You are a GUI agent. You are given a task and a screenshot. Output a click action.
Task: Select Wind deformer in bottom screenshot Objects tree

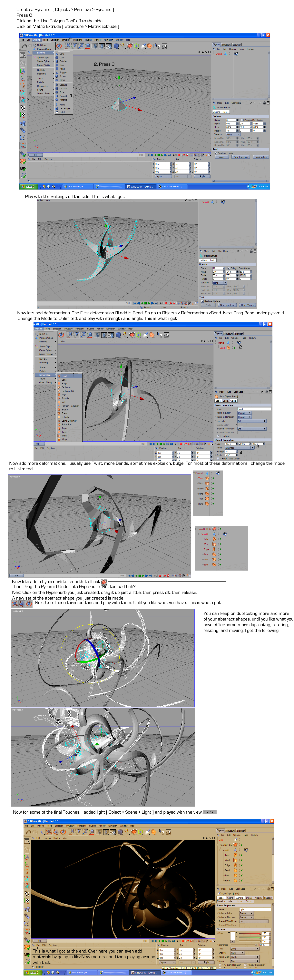[227, 860]
